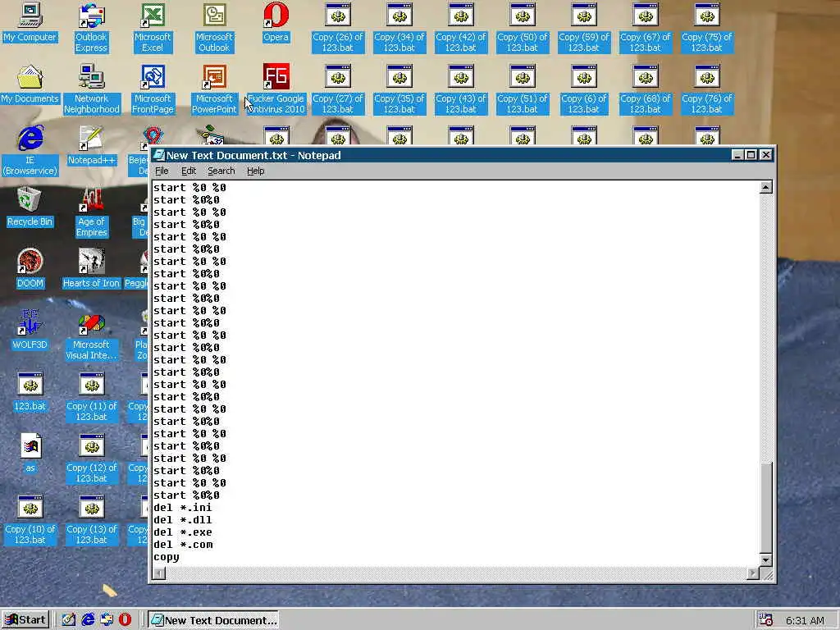Select the Microsoft FrontPage shortcut

coord(153,89)
